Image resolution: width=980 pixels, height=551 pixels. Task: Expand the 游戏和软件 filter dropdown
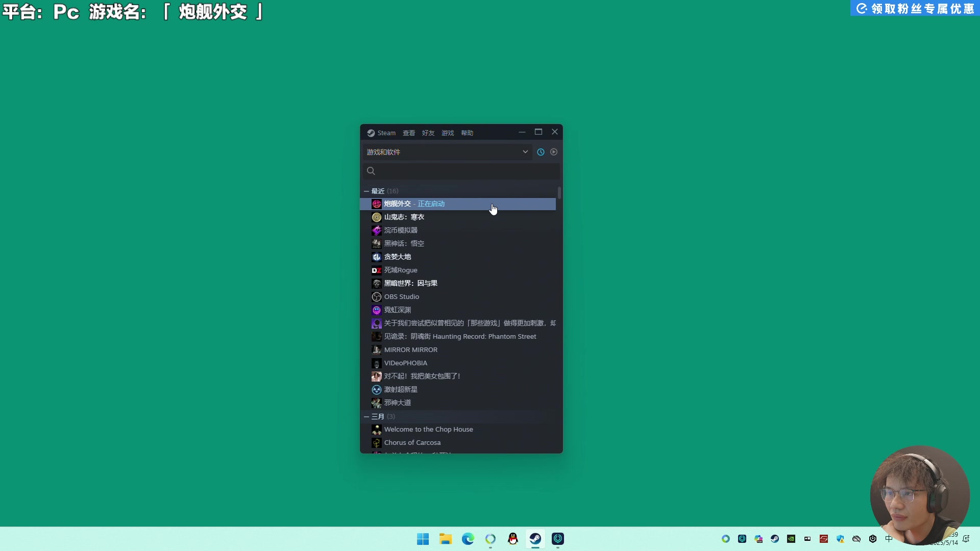447,152
